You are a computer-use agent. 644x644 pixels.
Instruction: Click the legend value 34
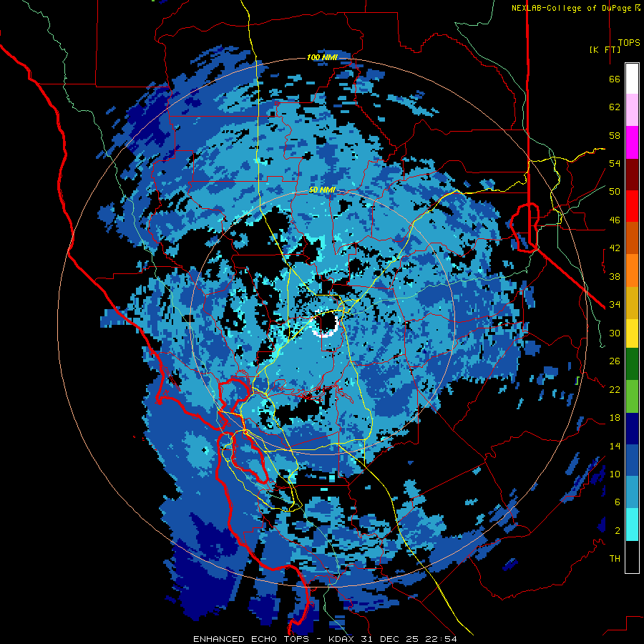point(615,305)
